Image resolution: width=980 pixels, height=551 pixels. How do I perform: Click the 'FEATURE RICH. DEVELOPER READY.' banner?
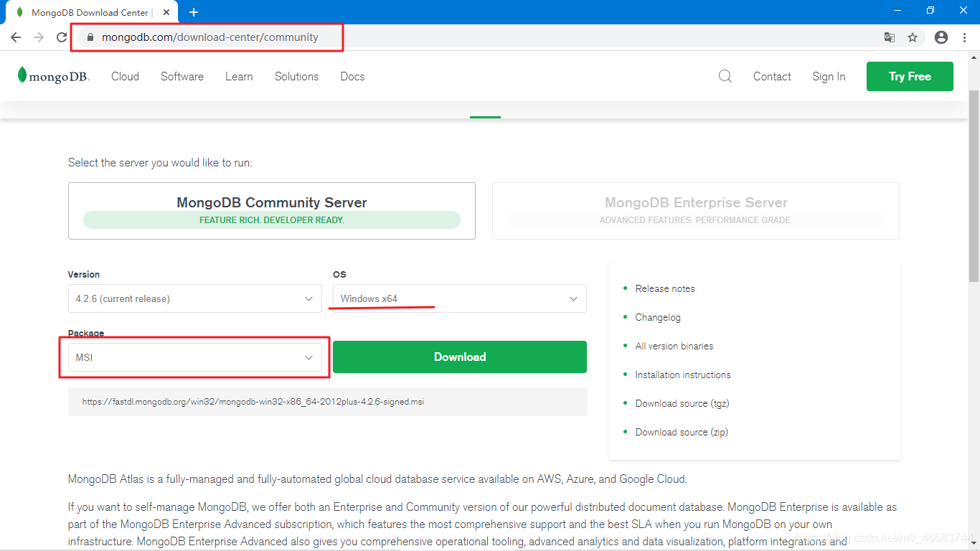[x=272, y=220]
